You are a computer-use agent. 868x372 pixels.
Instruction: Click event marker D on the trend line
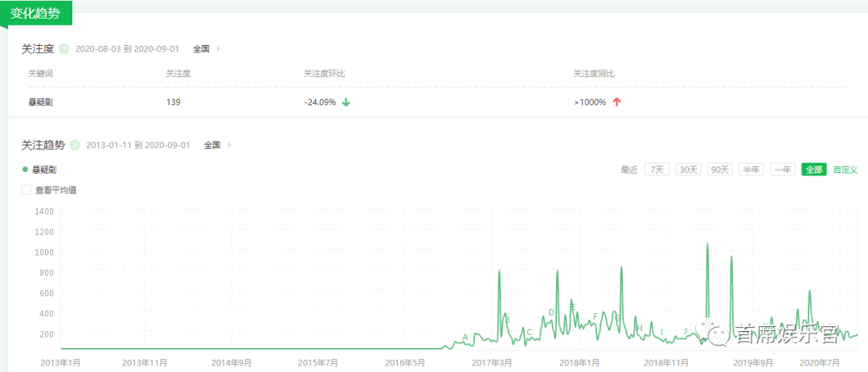click(551, 313)
